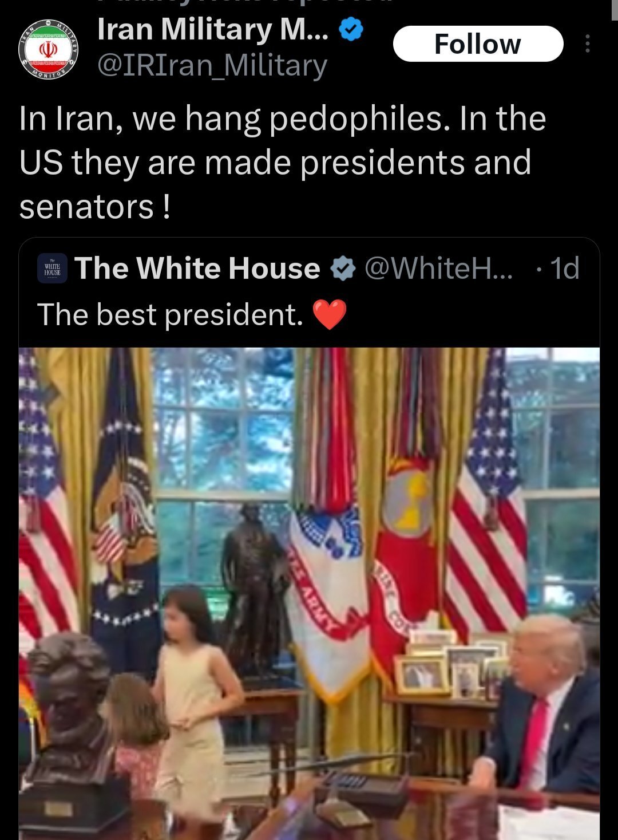Click The White House account name
This screenshot has width=618, height=840.
tap(197, 268)
